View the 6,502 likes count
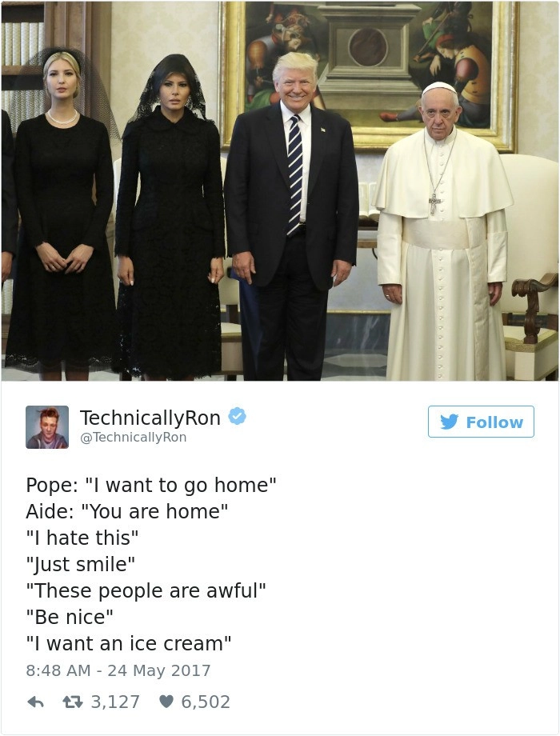Viewport: 560px width, 736px height. [206, 702]
